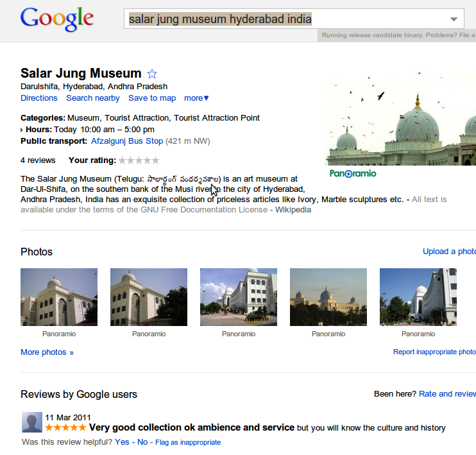The width and height of the screenshot is (476, 455).
Task: Click the Google logo
Action: [57, 19]
